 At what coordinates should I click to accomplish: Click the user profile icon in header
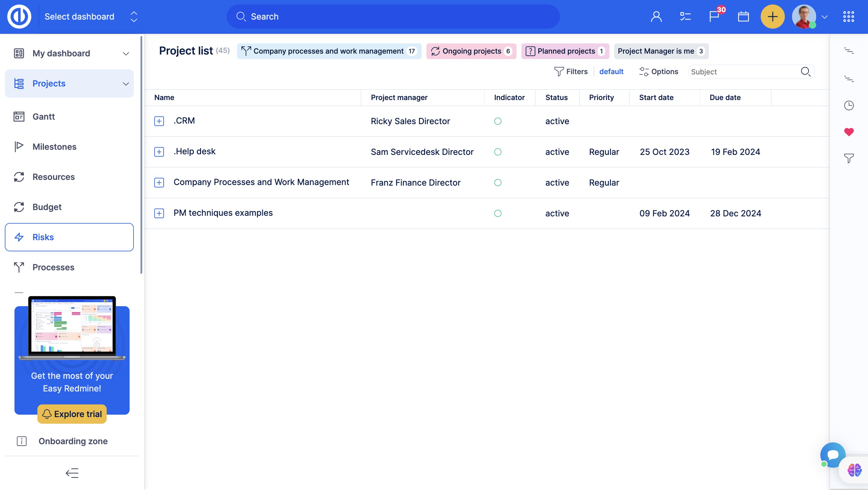click(656, 17)
